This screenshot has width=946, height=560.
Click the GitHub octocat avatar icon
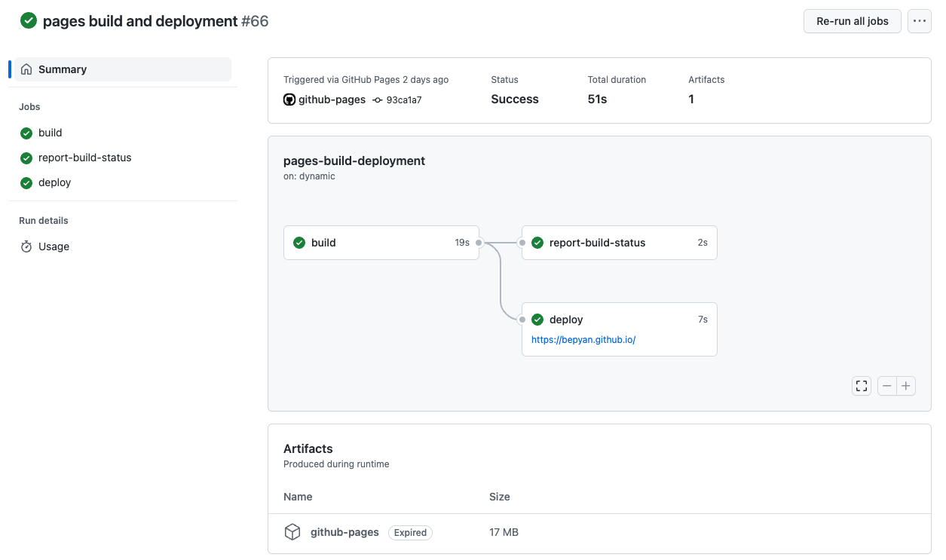289,99
